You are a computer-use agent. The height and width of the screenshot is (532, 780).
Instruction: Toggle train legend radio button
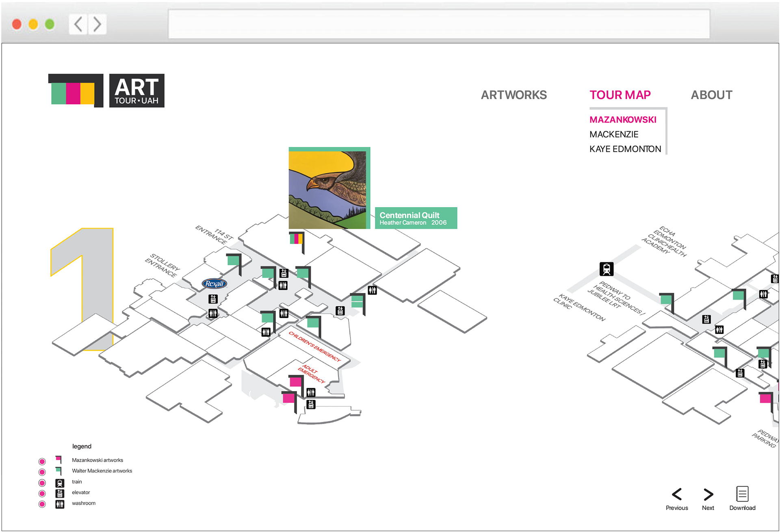[42, 483]
